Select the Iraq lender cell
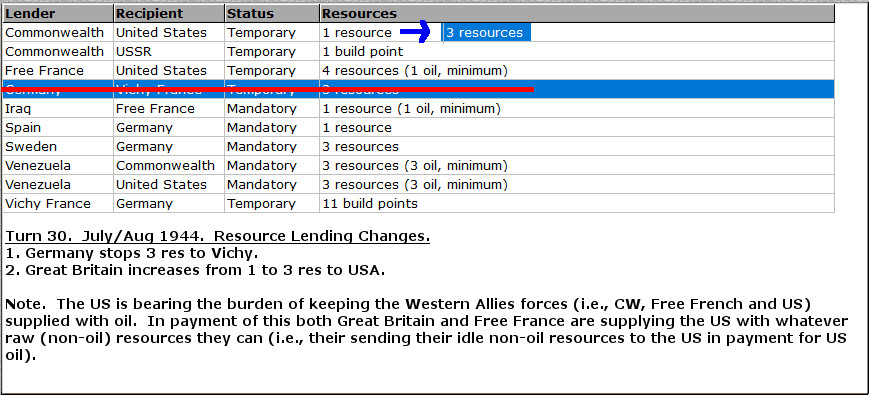The width and height of the screenshot is (869, 395). [58, 109]
